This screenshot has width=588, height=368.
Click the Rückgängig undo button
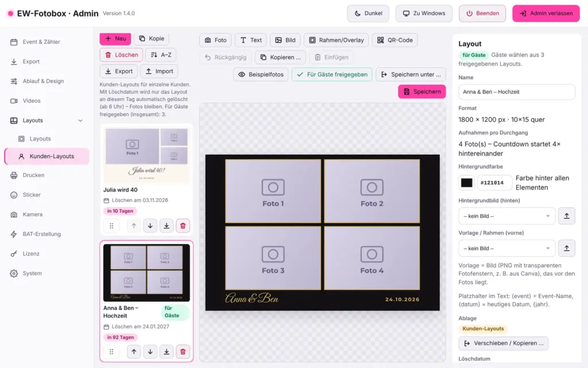pyautogui.click(x=225, y=57)
